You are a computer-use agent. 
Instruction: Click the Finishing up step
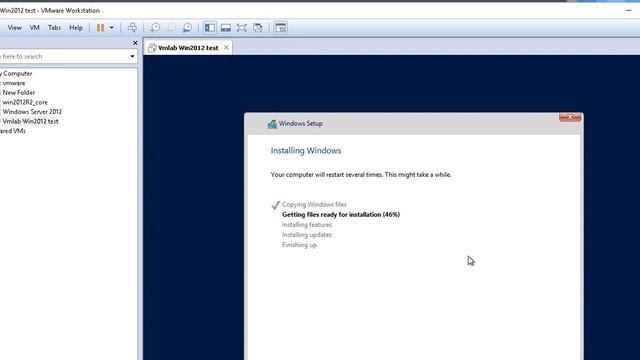(299, 245)
